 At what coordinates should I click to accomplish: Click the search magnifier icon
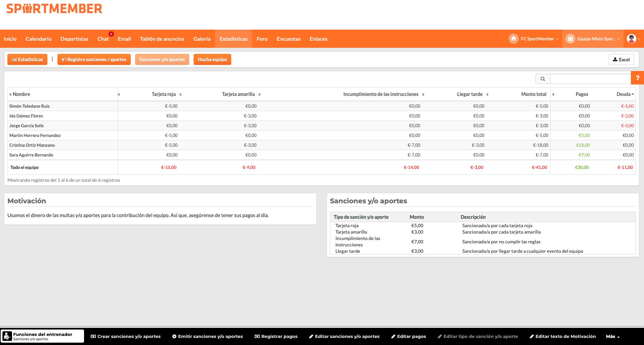point(542,79)
